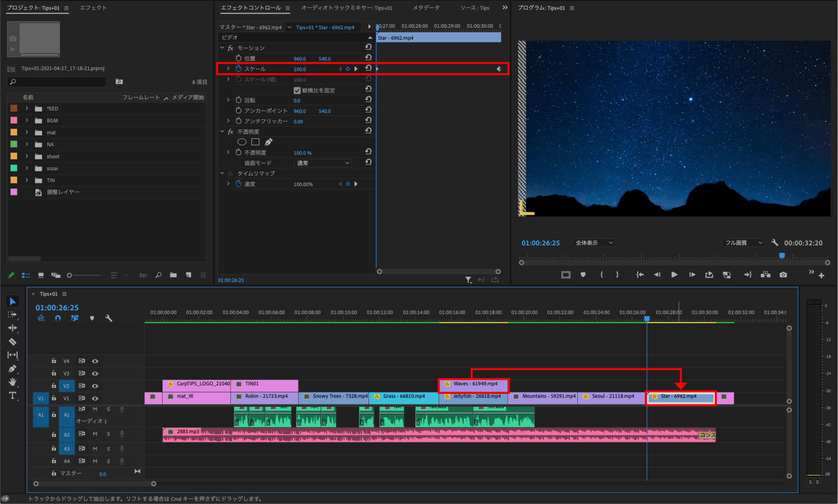The height and width of the screenshot is (504, 838).
Task: Toggle V1 track output eye
Action: click(x=95, y=398)
